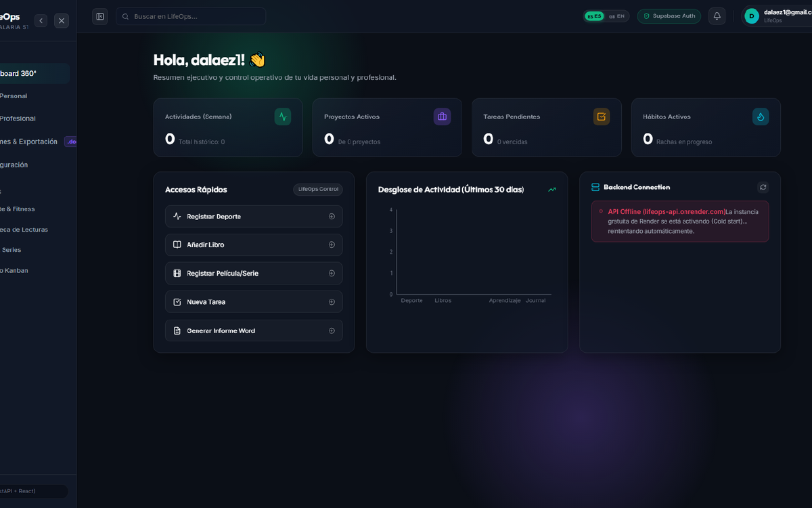
Task: Click the flame icon on Hábitos Activos
Action: (x=761, y=117)
